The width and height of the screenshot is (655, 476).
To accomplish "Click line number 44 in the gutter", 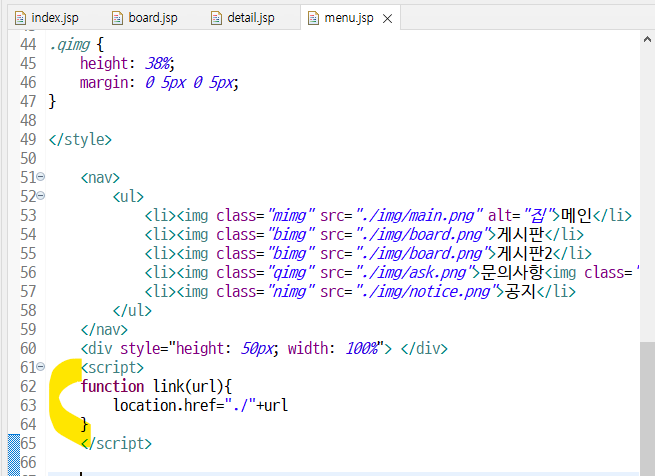I will [28, 44].
